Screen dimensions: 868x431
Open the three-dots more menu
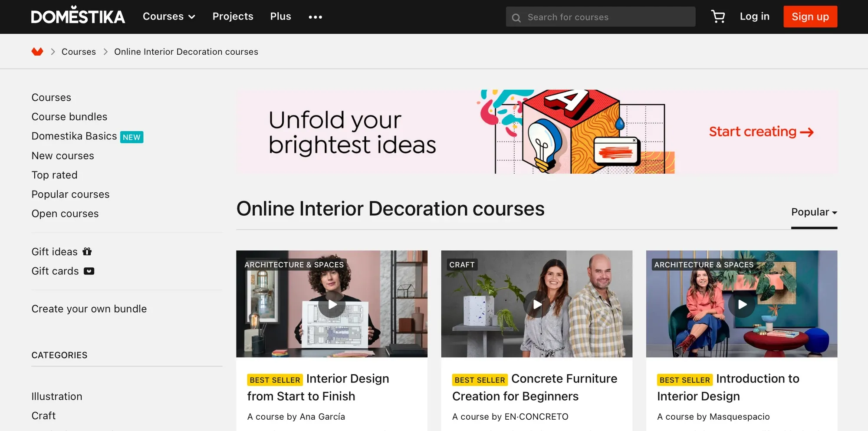pos(315,17)
